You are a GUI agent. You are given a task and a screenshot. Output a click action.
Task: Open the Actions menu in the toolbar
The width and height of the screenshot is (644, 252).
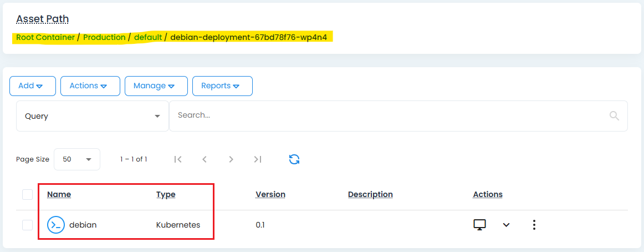(x=90, y=86)
